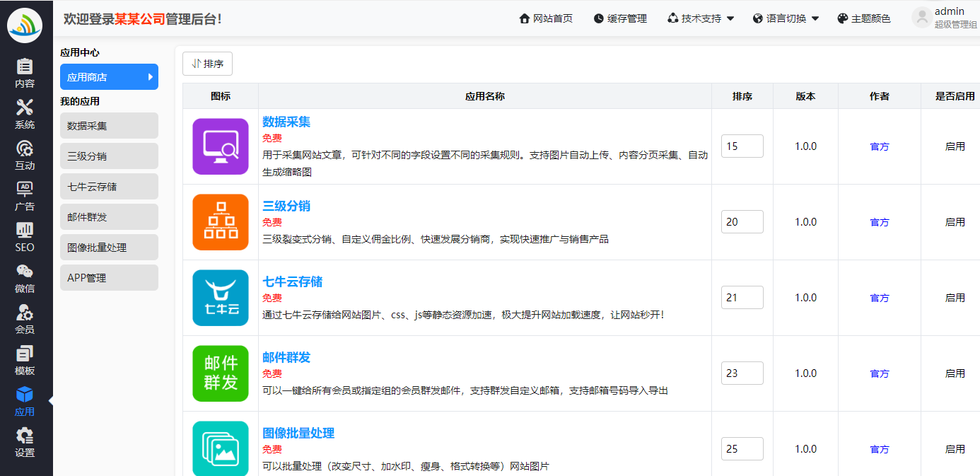Open the 主题颜色 theme color picker
The height and width of the screenshot is (476, 980).
[x=863, y=18]
